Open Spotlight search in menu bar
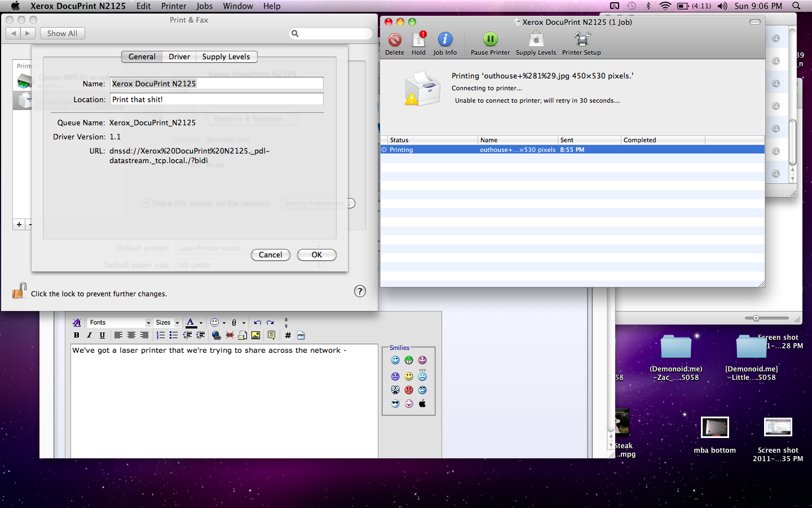The image size is (812, 508). [796, 6]
